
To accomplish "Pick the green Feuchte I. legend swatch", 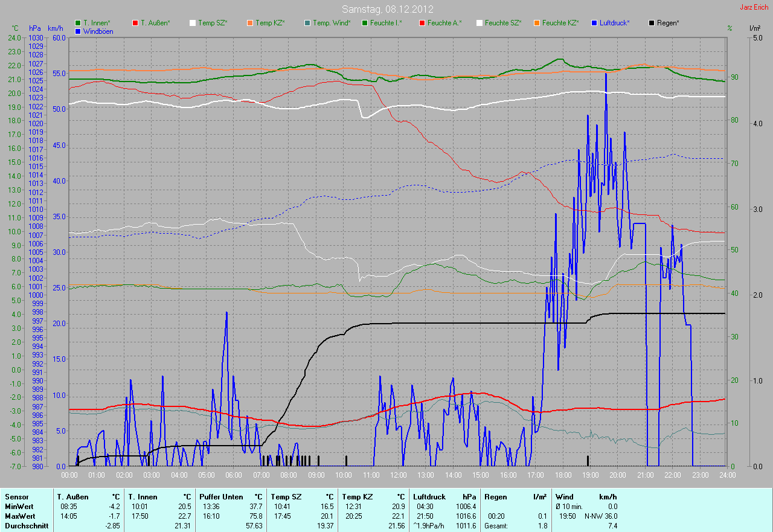I will pyautogui.click(x=364, y=23).
